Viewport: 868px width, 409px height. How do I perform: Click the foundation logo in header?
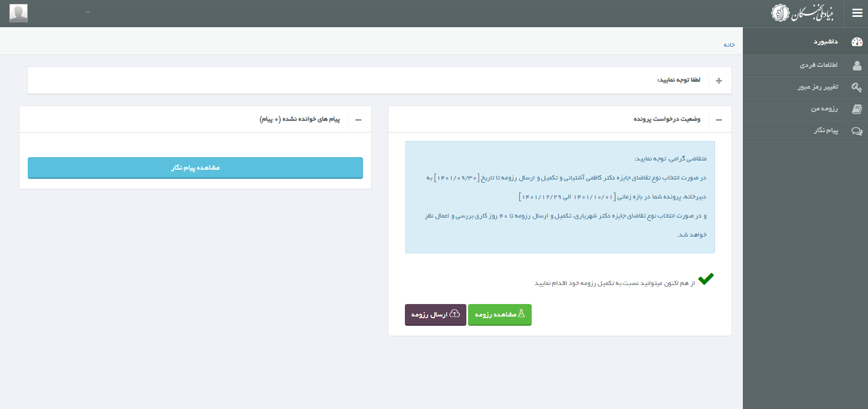tap(802, 13)
